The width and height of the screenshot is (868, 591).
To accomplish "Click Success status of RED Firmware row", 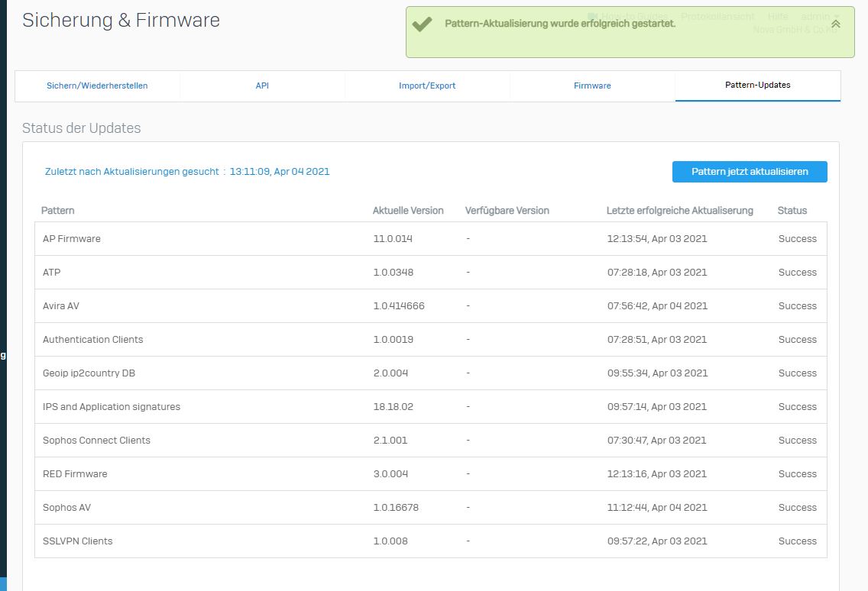I will coord(798,473).
